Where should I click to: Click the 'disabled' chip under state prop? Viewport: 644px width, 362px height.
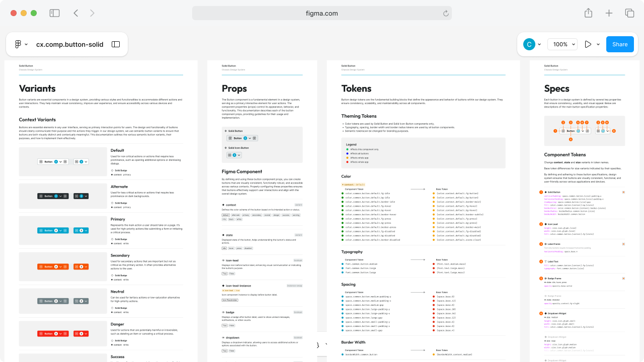[248, 248]
